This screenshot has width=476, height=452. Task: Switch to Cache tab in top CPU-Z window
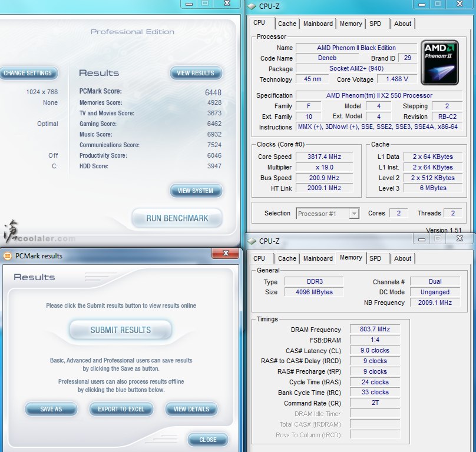pyautogui.click(x=287, y=24)
